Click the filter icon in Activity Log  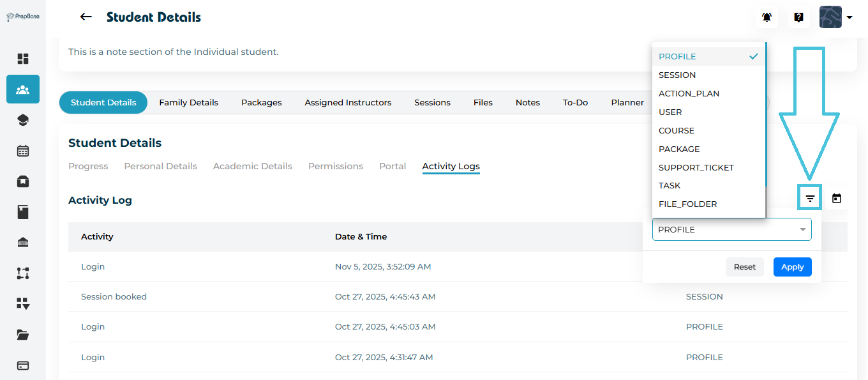coord(810,199)
